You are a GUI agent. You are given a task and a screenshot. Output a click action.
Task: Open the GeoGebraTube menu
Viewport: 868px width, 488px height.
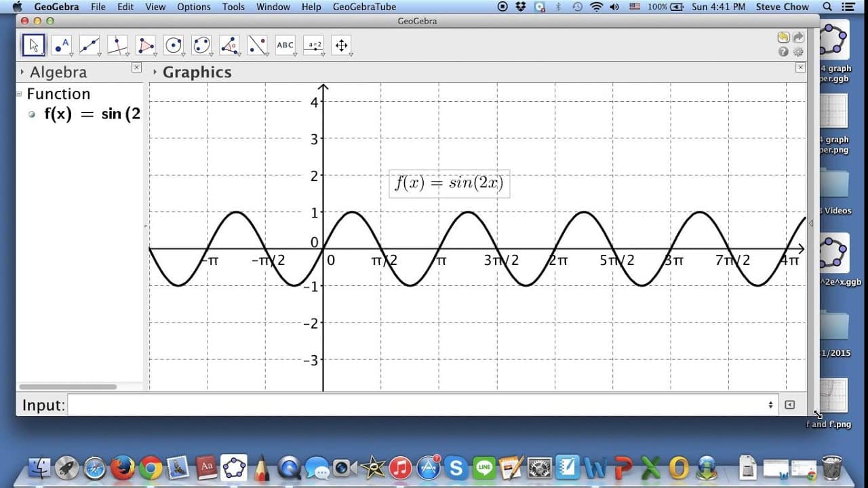pos(366,7)
